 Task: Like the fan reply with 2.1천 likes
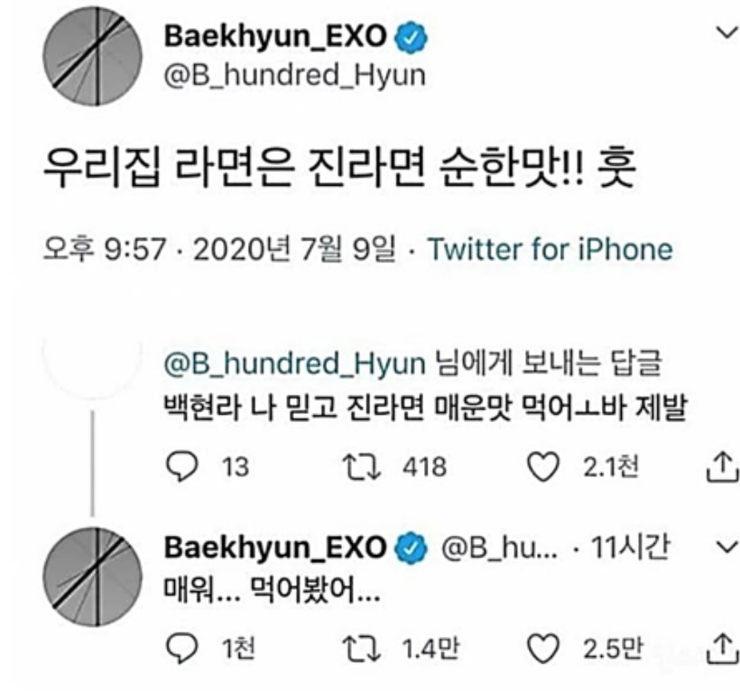click(x=542, y=466)
